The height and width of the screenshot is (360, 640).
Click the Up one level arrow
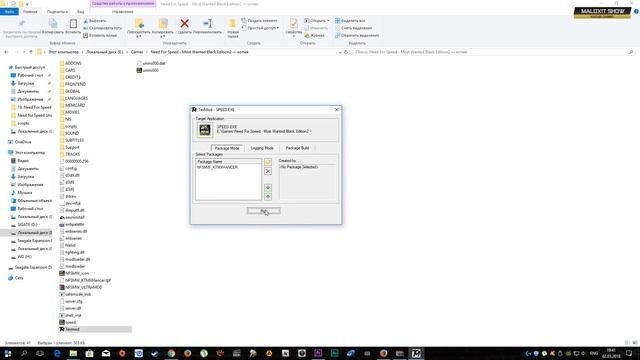click(31, 52)
